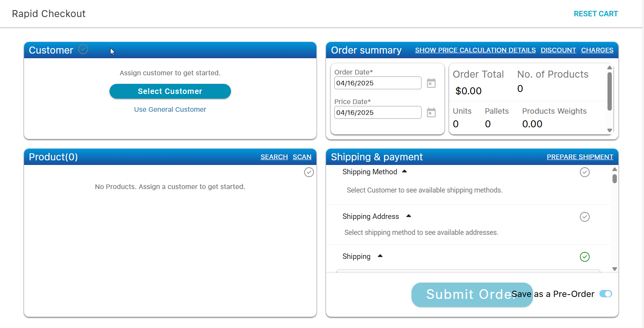Toggle the Save as a Pre-Order switch

(x=606, y=294)
